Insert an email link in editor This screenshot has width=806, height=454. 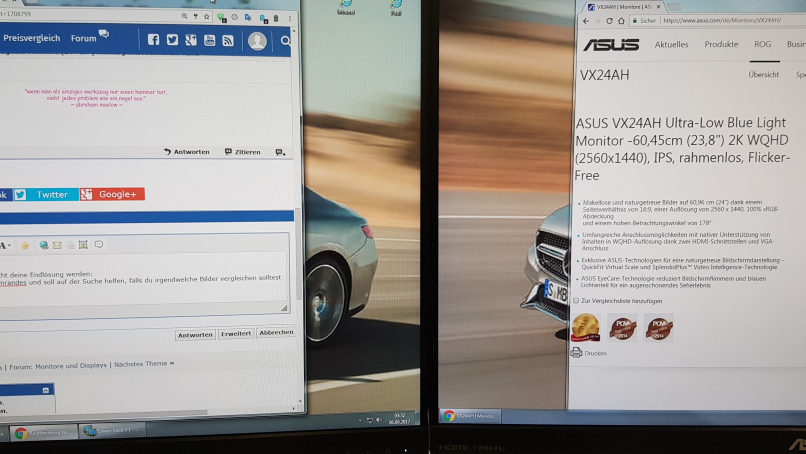pyautogui.click(x=57, y=245)
